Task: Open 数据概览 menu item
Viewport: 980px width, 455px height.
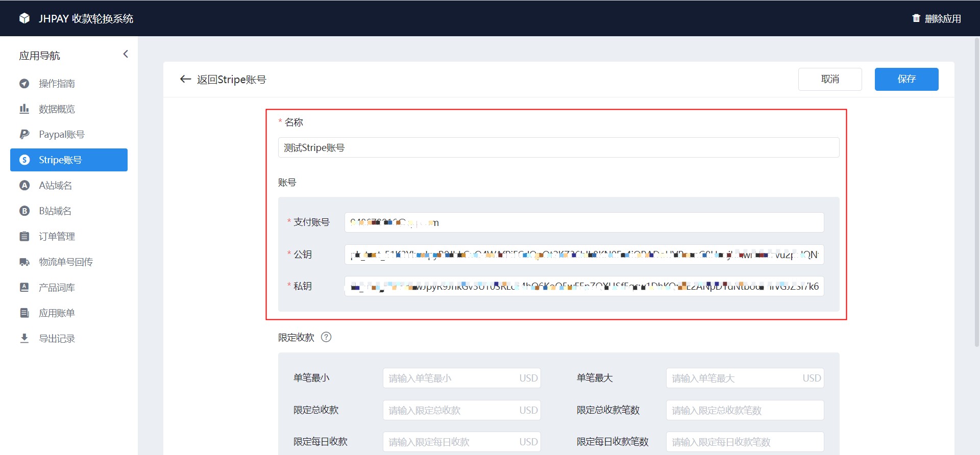Action: tap(69, 109)
